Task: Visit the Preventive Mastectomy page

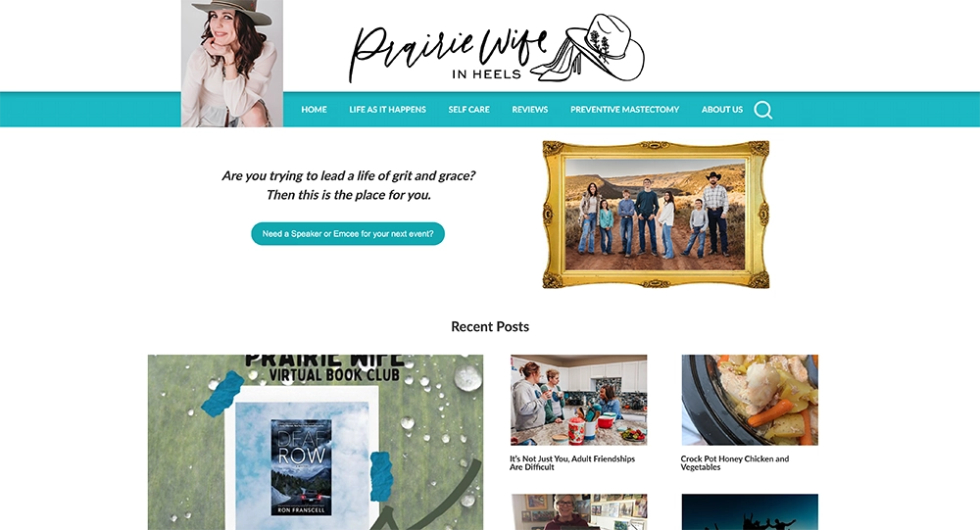Action: pyautogui.click(x=624, y=110)
